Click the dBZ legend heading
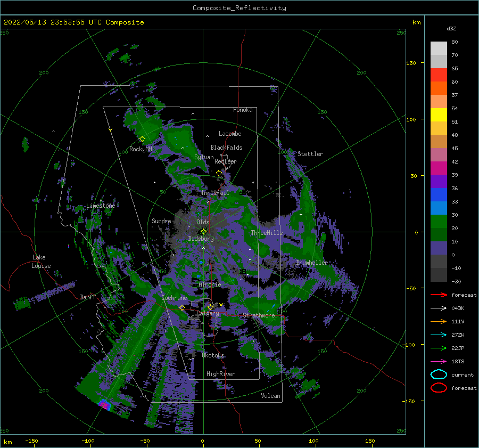The width and height of the screenshot is (479, 448). [x=451, y=28]
